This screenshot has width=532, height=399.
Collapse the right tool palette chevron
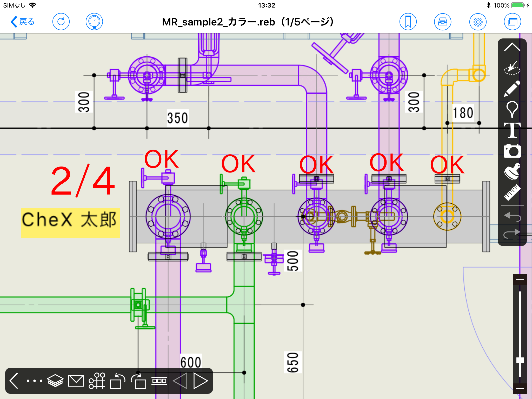coord(512,47)
